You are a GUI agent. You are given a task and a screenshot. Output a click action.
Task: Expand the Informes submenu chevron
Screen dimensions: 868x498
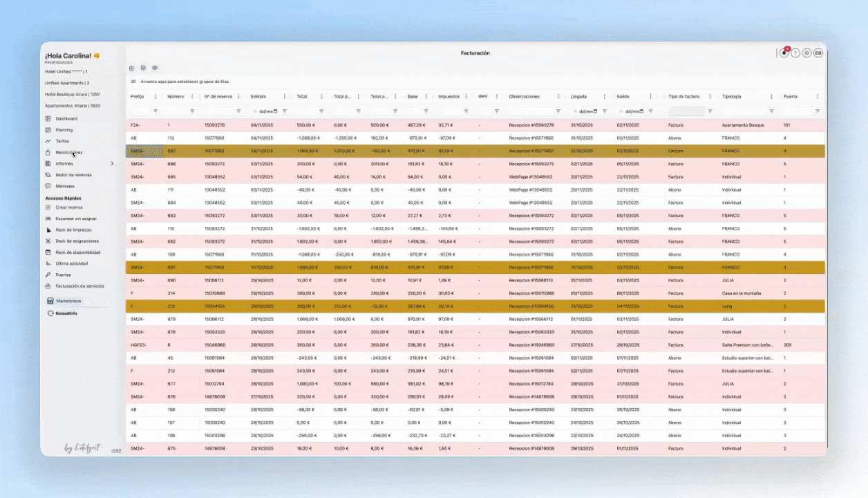coord(112,164)
